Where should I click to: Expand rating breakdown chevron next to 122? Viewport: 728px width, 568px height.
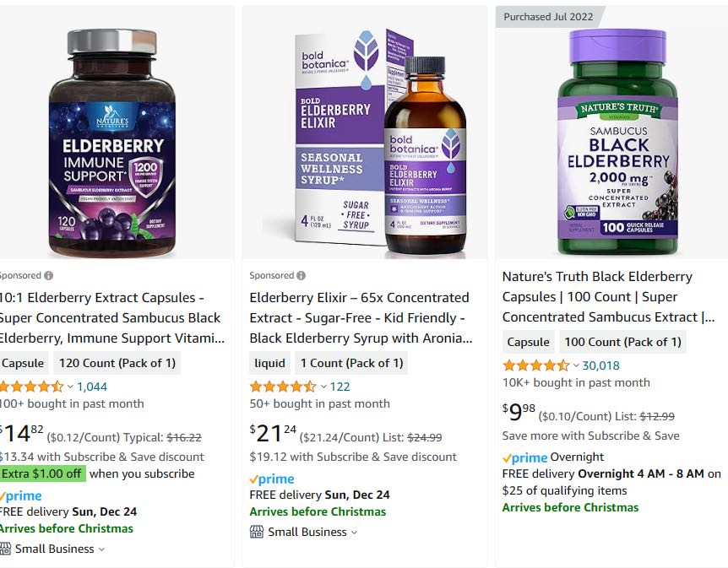(x=323, y=387)
